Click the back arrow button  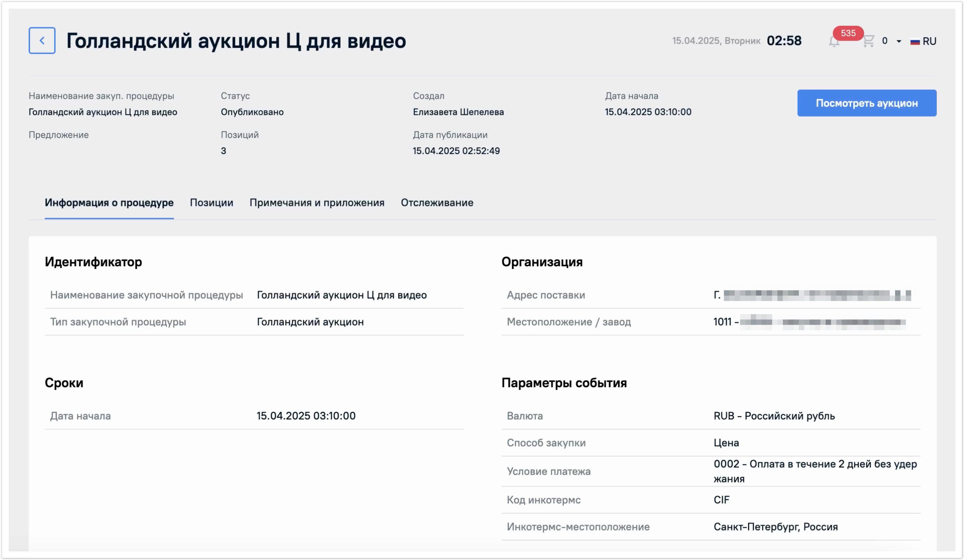pos(42,40)
